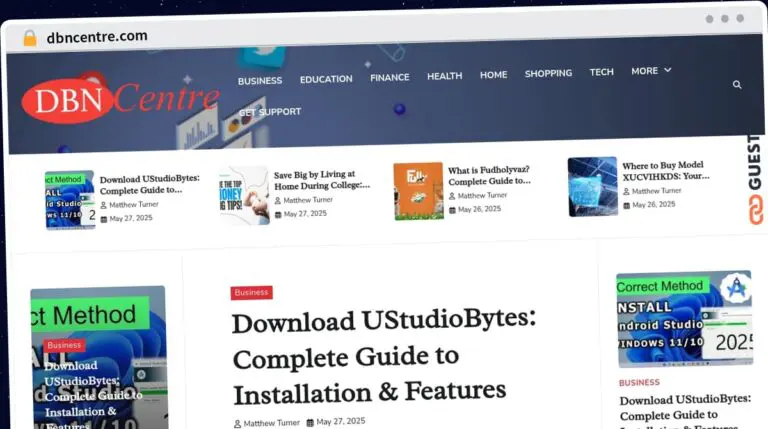Click the search magnifier icon in header
Screen dimensions: 768x429
pyautogui.click(x=737, y=85)
